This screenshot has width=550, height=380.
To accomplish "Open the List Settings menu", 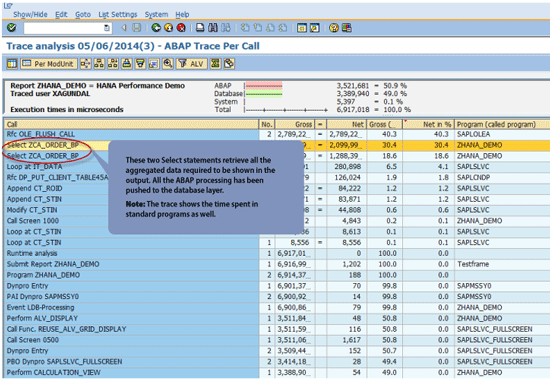I will [x=118, y=14].
